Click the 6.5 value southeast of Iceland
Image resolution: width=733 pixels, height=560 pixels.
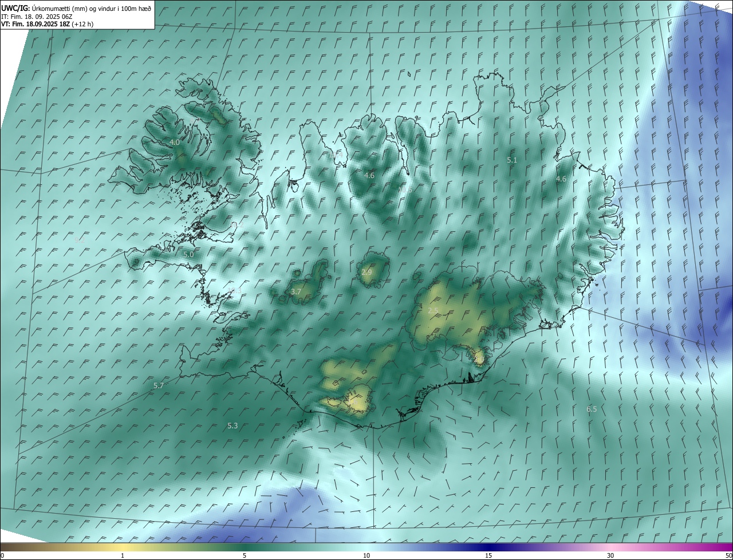pos(592,409)
